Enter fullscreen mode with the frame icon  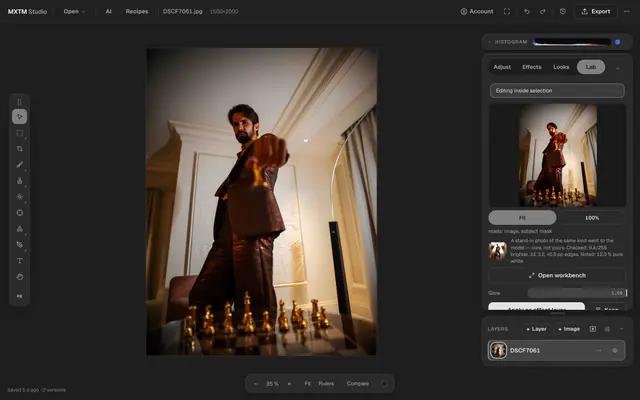click(507, 11)
